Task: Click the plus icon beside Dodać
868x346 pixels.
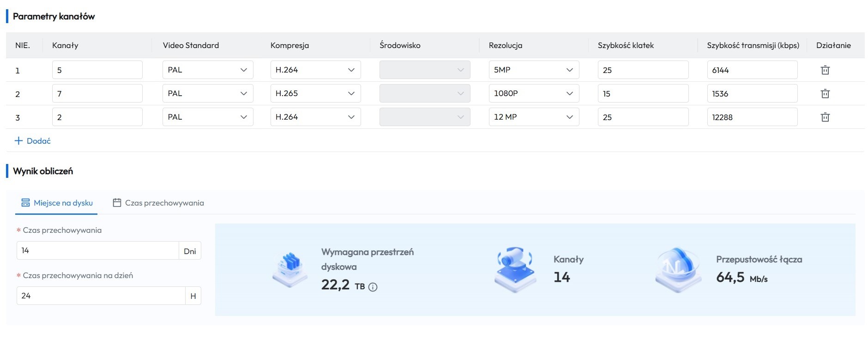Action: point(18,141)
